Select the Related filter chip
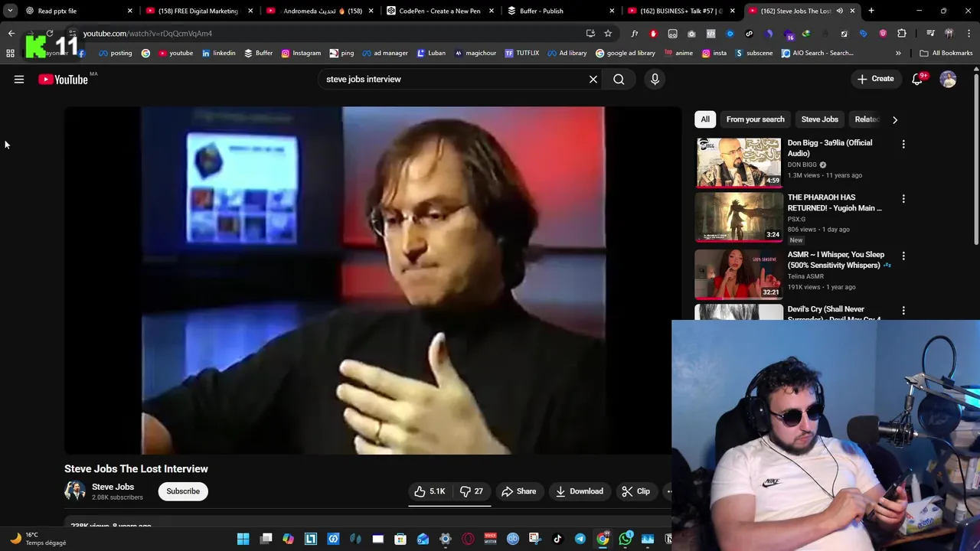This screenshot has width=980, height=551. [867, 119]
